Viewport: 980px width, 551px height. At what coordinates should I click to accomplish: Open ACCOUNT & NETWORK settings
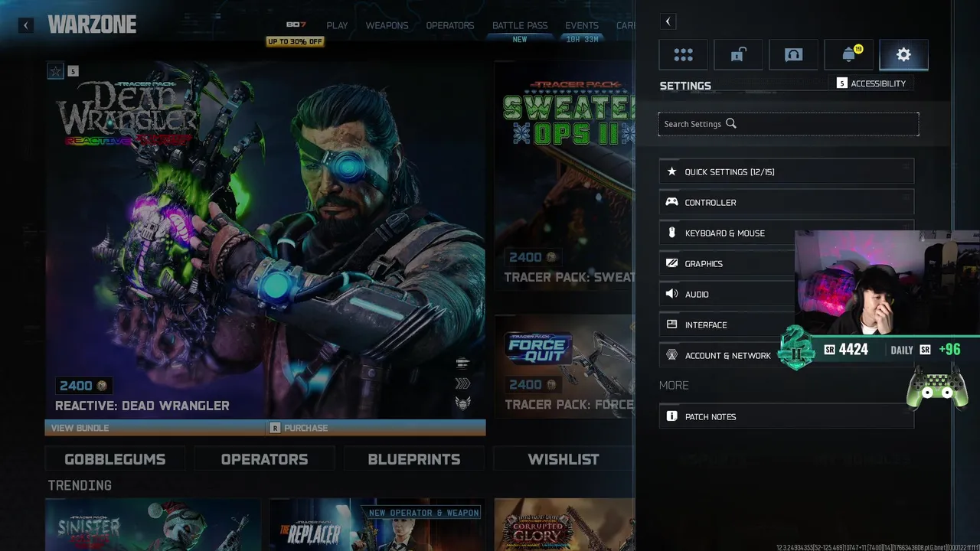[x=720, y=355]
